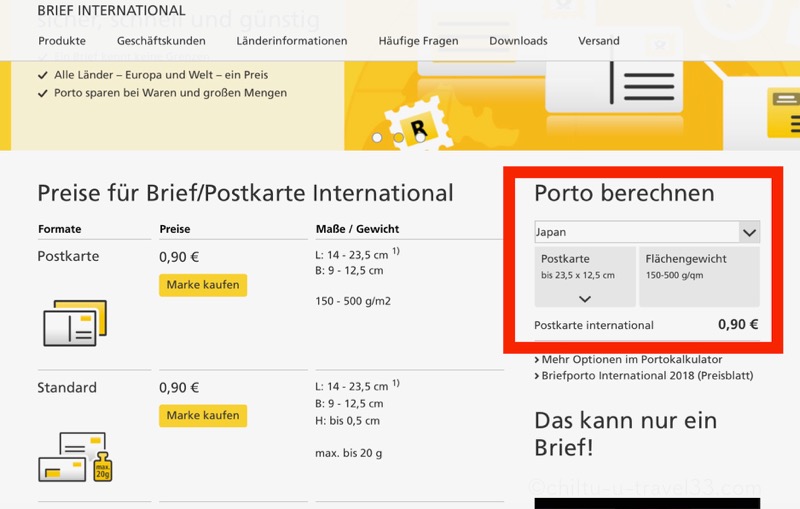Click the country dropdown arrow button

click(x=749, y=233)
